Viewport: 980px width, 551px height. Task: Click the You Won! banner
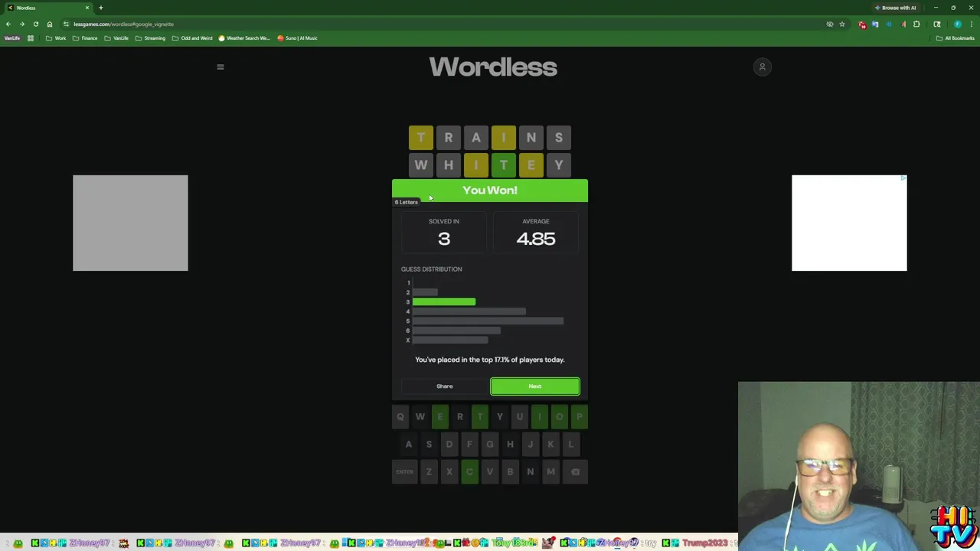click(490, 190)
